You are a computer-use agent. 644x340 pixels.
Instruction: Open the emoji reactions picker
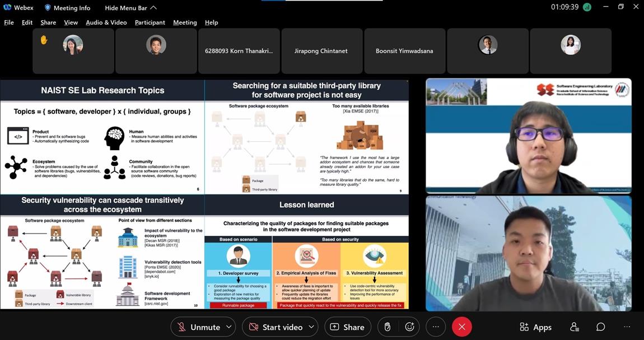(x=409, y=327)
